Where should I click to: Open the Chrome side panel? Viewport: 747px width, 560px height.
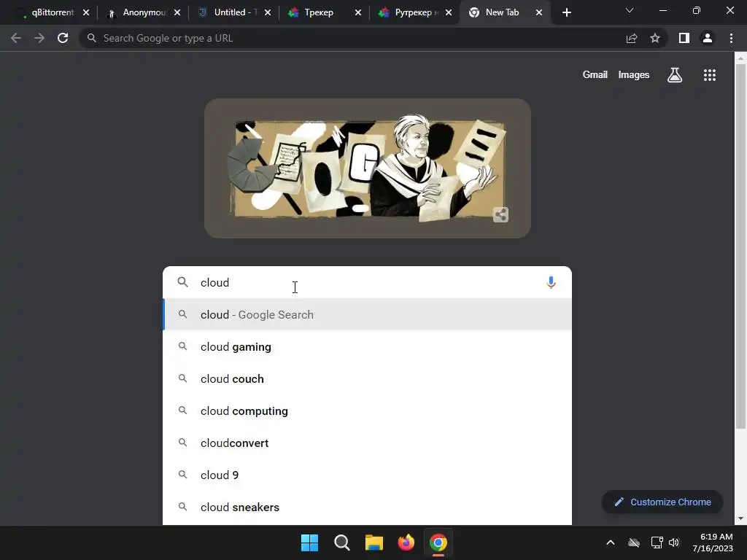pos(684,38)
